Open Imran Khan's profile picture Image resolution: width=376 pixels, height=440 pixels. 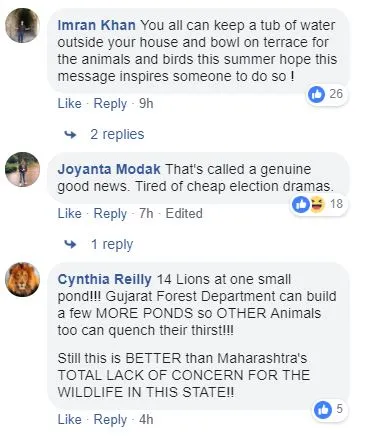click(22, 25)
